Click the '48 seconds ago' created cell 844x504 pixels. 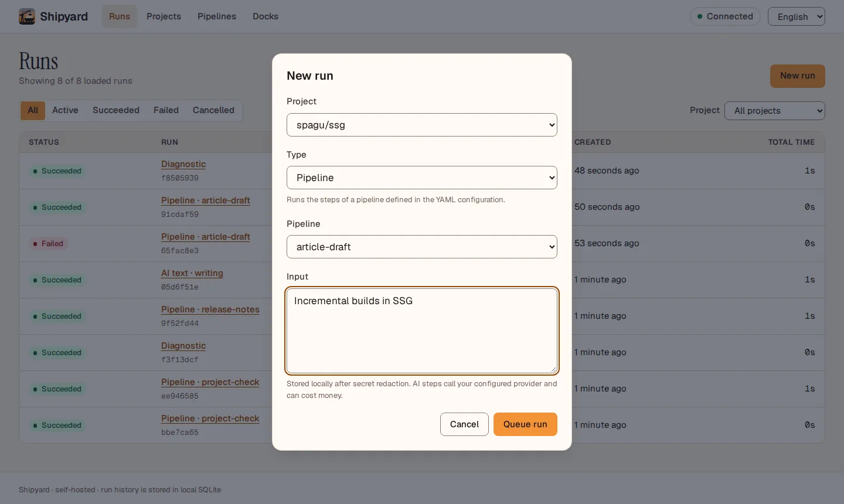click(607, 171)
